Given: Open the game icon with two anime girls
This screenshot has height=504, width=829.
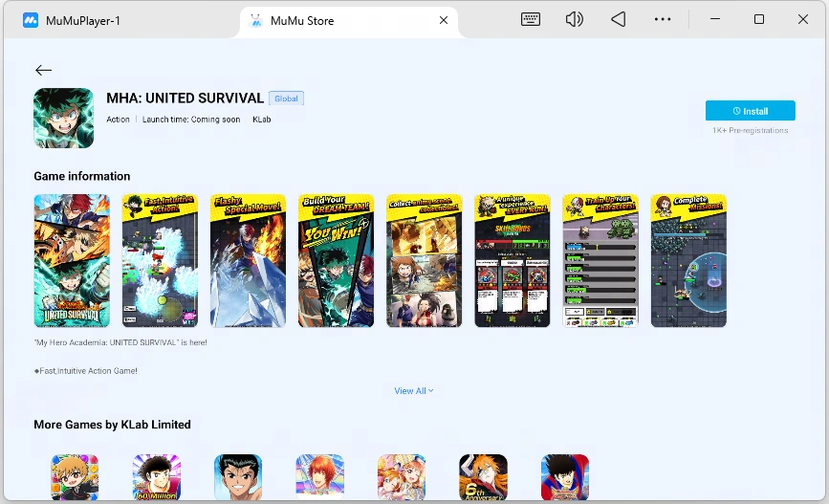Looking at the screenshot, I should [x=402, y=477].
